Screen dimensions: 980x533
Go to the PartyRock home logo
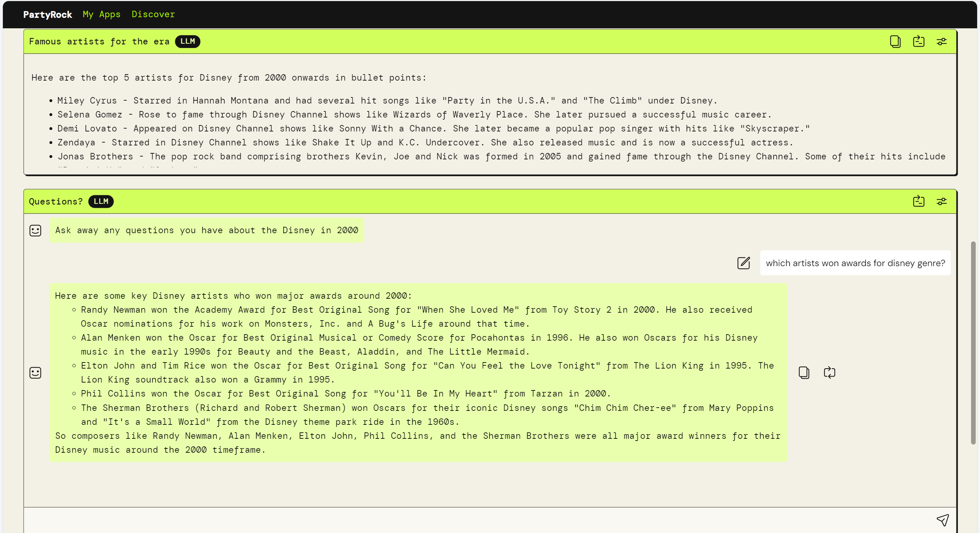tap(48, 14)
